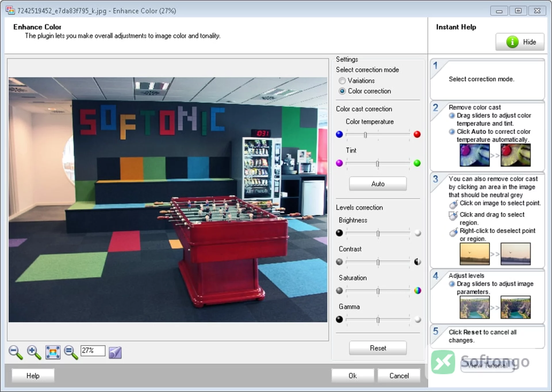The image size is (552, 392).
Task: Click the blue cool temperature ball
Action: (x=339, y=134)
